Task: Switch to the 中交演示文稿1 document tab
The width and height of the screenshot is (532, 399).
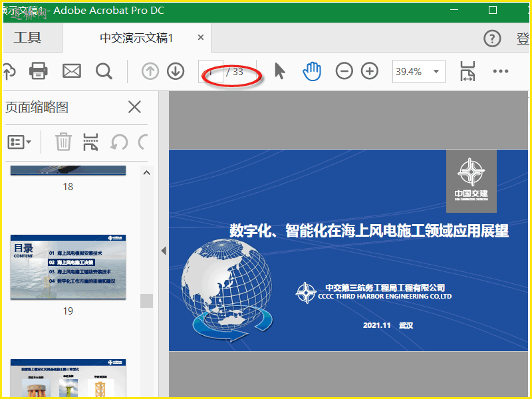Action: 137,38
